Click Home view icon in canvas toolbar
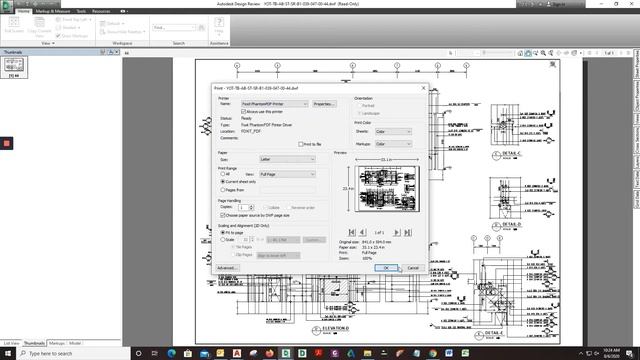Viewport: 640px width, 360px height. pos(520,53)
